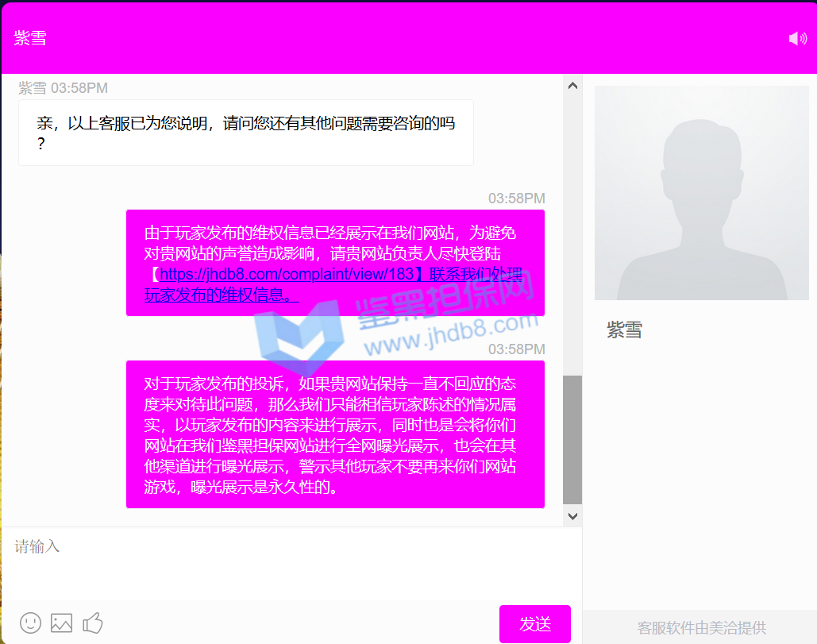Click the image upload icon
The image size is (817, 644).
61,623
